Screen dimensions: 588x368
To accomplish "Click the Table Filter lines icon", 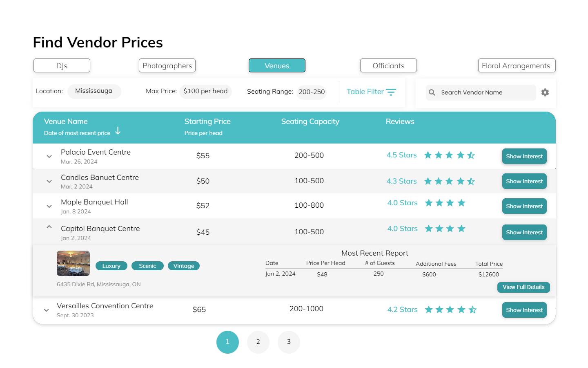I will click(391, 92).
